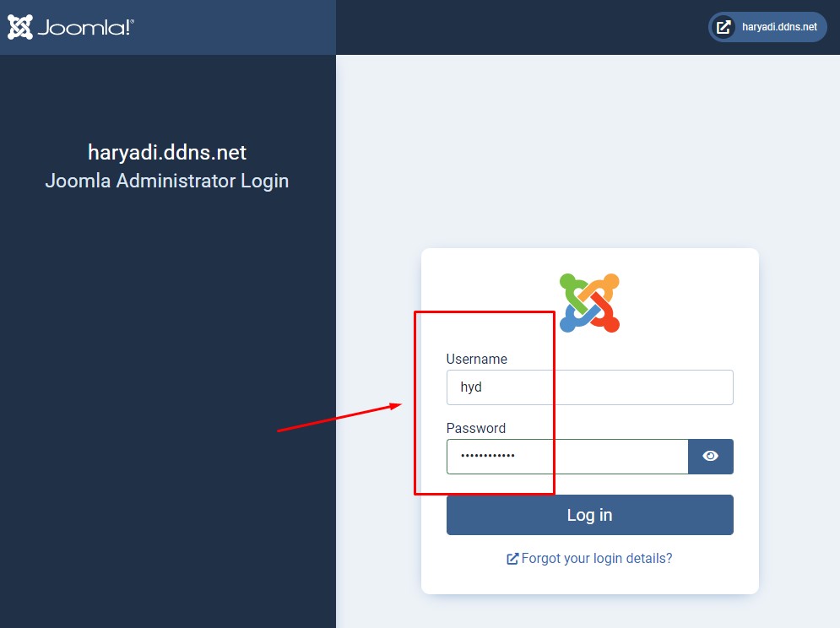Click the haryadi.ddns.net heading in sidebar

point(167,153)
